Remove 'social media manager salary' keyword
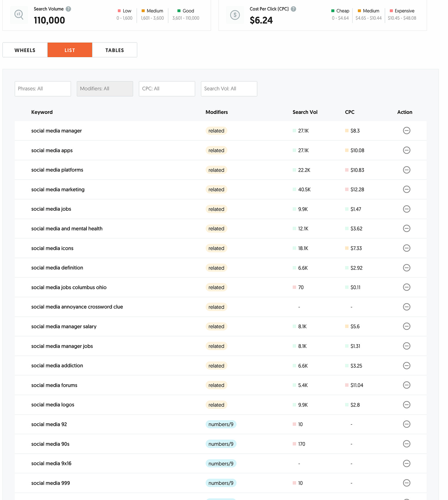Viewport: 448px width, 500px height. (406, 326)
